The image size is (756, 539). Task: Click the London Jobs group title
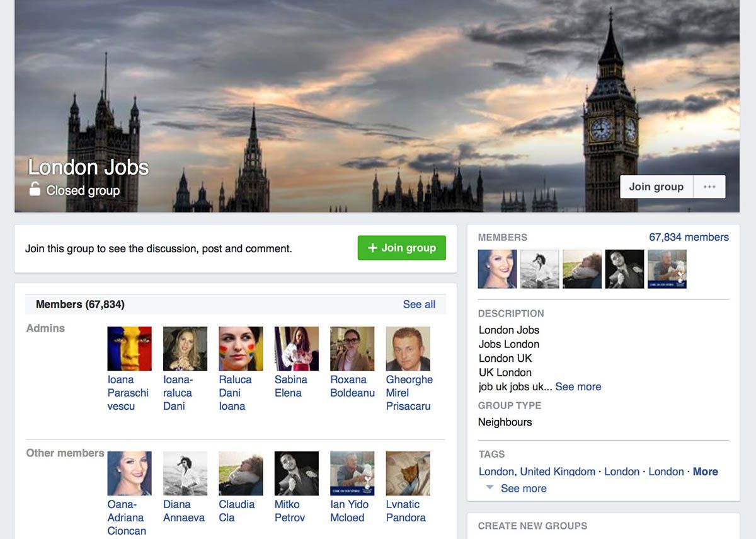(x=88, y=167)
